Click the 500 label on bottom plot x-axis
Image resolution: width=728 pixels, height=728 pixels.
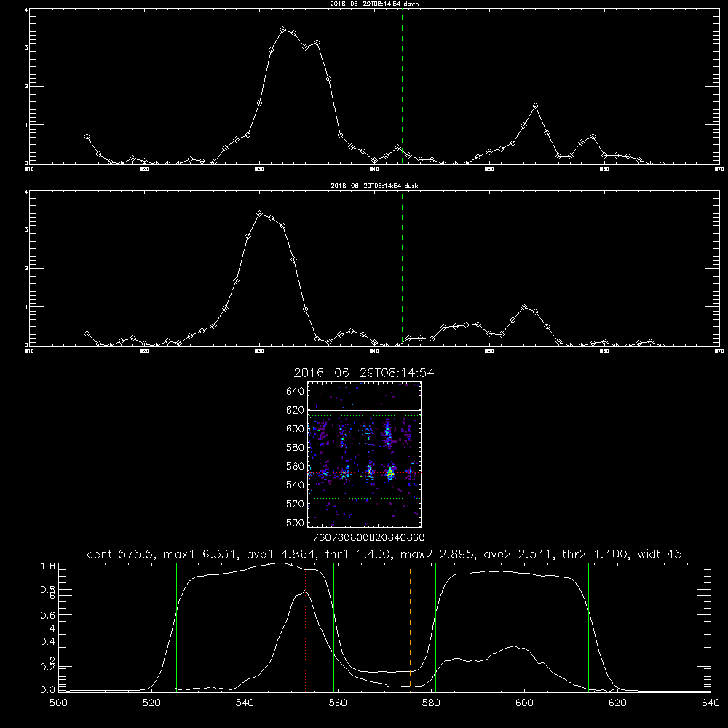pos(58,703)
